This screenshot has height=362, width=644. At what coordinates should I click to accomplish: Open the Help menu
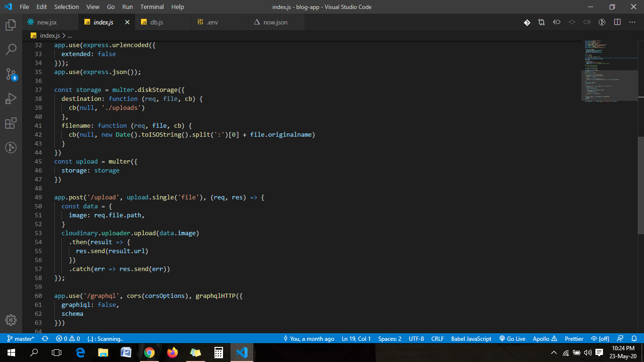(x=178, y=7)
